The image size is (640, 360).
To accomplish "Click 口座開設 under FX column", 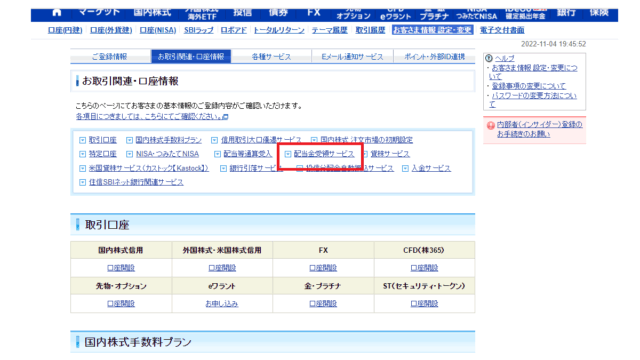I will click(x=323, y=268).
